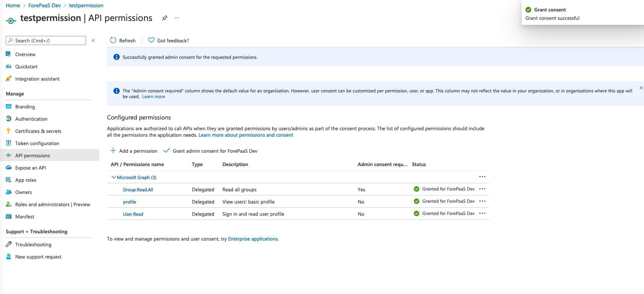644x294 pixels.
Task: Open ellipsis menu for User.Read row
Action: [482, 213]
